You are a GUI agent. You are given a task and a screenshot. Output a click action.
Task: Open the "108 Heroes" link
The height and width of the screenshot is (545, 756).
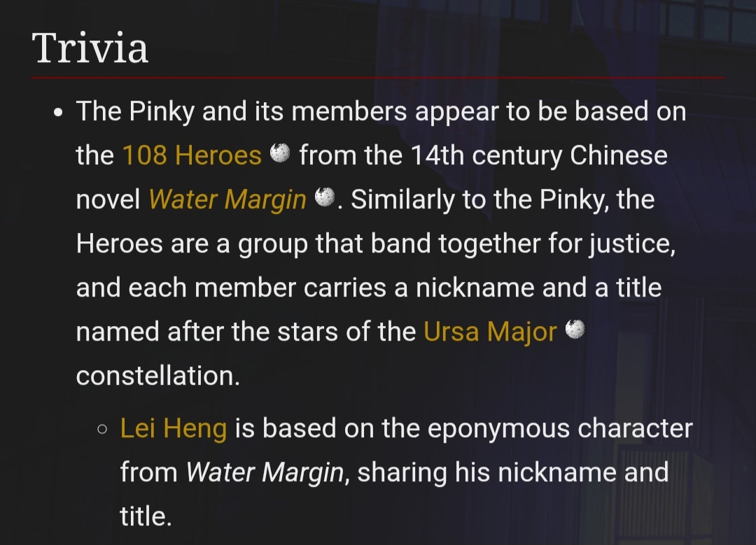click(192, 155)
